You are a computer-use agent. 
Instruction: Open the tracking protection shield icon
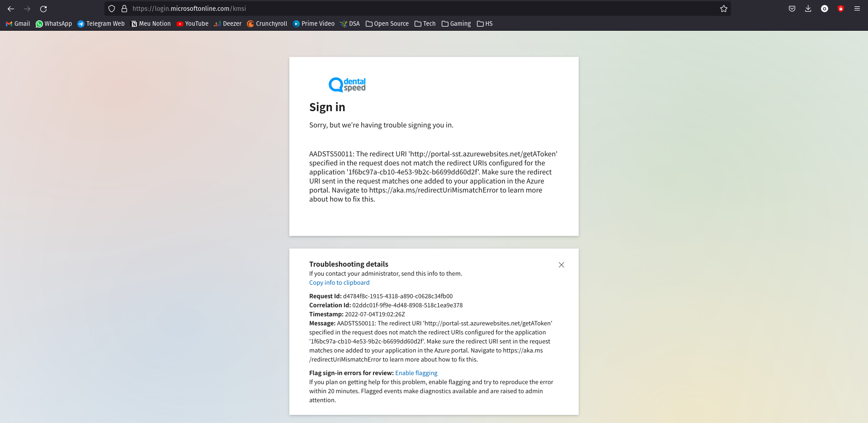[112, 9]
